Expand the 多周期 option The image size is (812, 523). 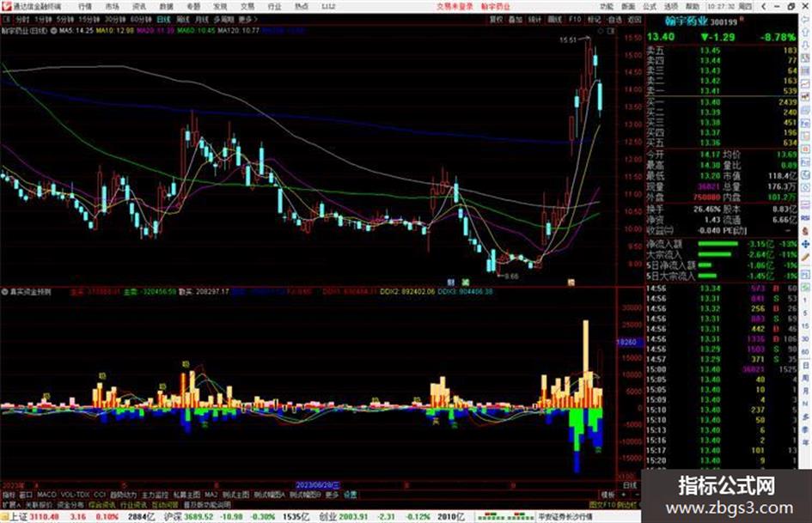[223, 19]
